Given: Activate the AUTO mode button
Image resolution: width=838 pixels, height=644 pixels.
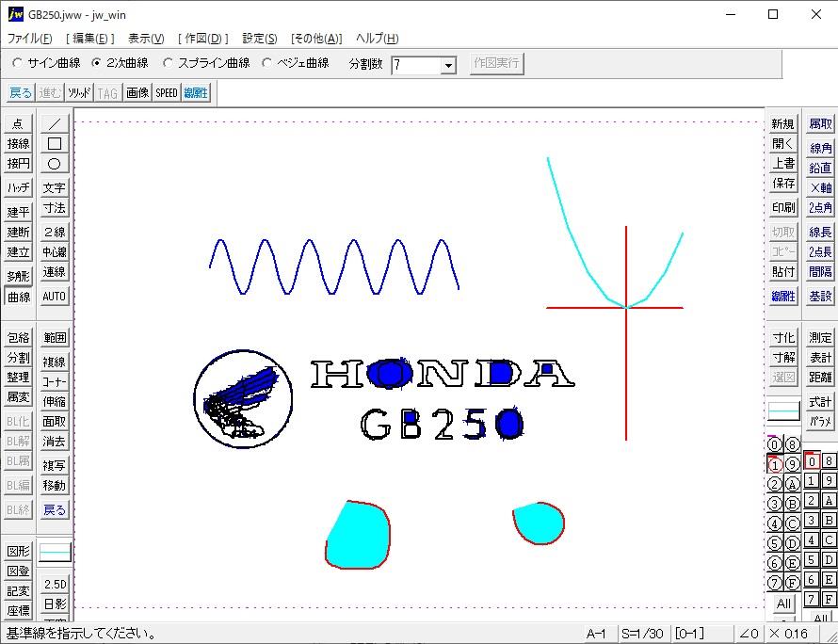Looking at the screenshot, I should pos(54,296).
